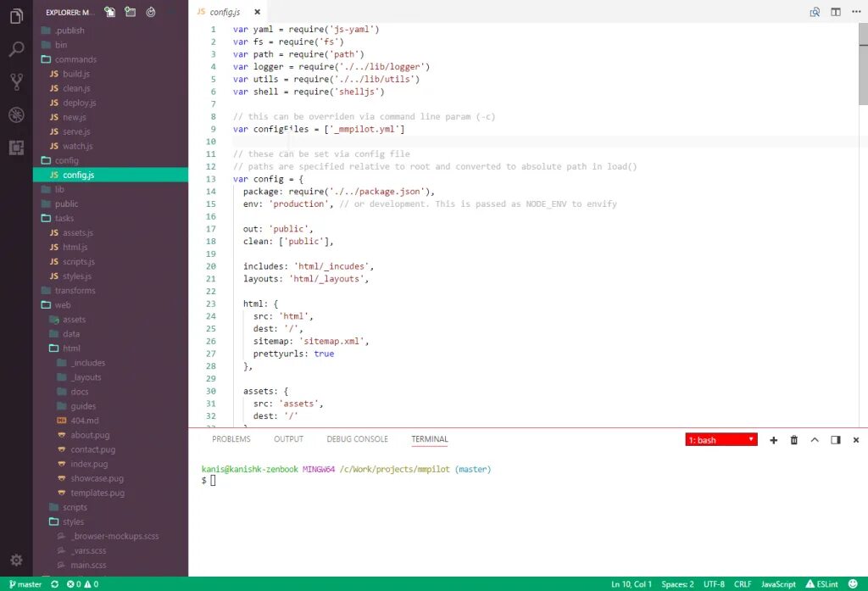Open _vars.scss file

110,550
